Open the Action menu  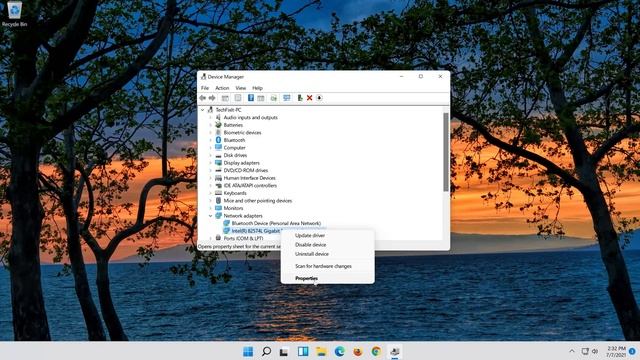(x=222, y=88)
